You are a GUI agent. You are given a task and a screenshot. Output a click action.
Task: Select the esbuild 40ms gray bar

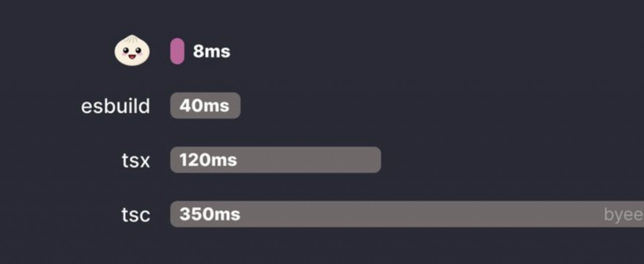click(x=205, y=106)
